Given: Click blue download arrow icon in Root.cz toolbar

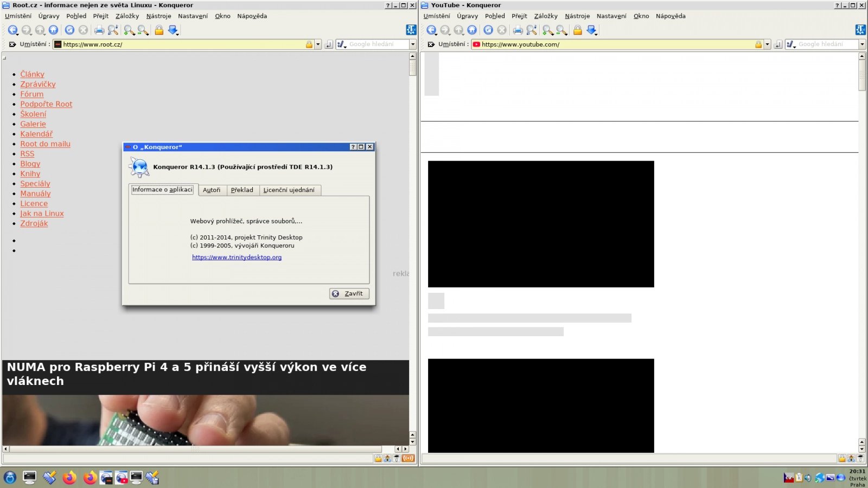Looking at the screenshot, I should tap(173, 30).
